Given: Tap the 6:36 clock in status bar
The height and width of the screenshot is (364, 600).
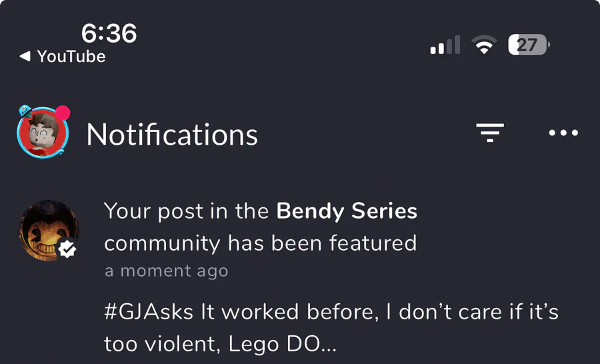Looking at the screenshot, I should pos(109,33).
